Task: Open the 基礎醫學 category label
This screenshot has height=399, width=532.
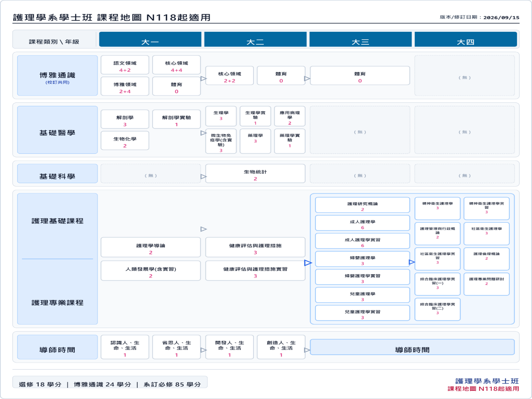Action: (57, 130)
